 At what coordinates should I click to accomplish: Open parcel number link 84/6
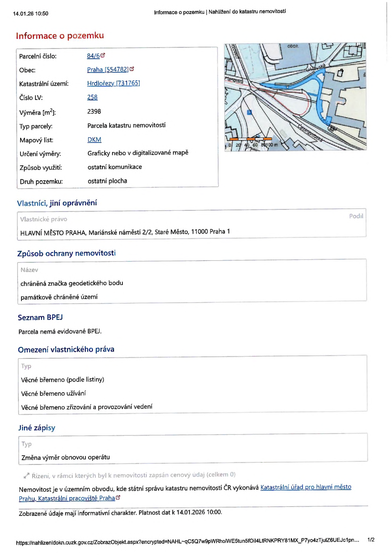93,56
